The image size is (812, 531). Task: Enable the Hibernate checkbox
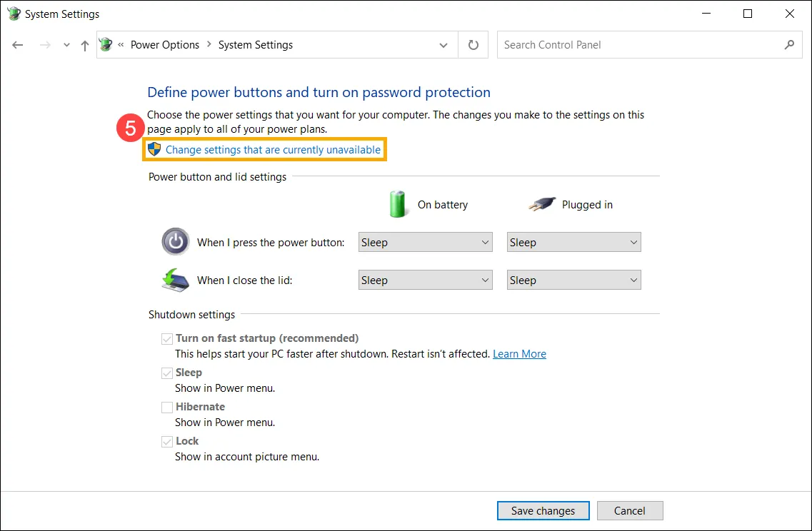[166, 407]
